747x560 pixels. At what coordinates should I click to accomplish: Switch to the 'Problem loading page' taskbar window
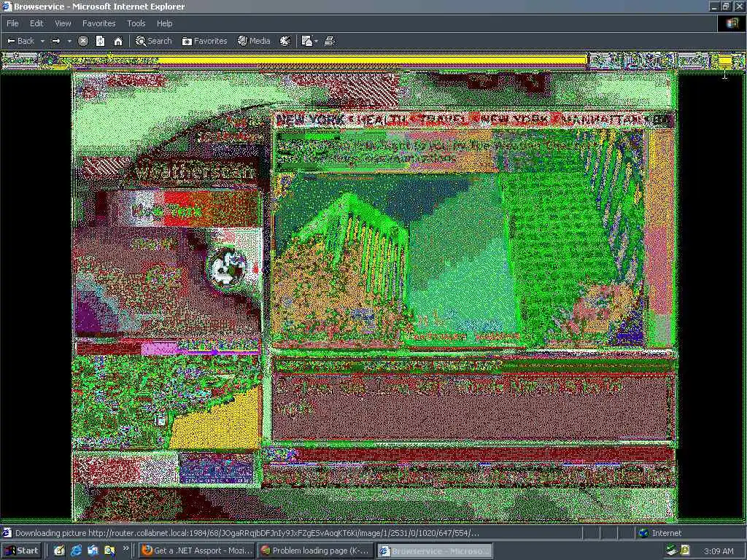315,551
